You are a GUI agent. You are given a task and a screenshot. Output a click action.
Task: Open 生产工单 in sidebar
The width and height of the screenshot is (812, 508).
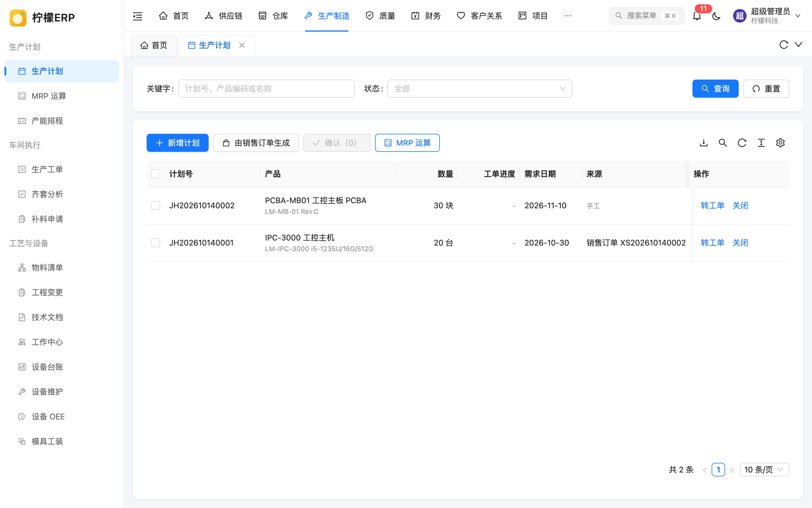pos(62,169)
